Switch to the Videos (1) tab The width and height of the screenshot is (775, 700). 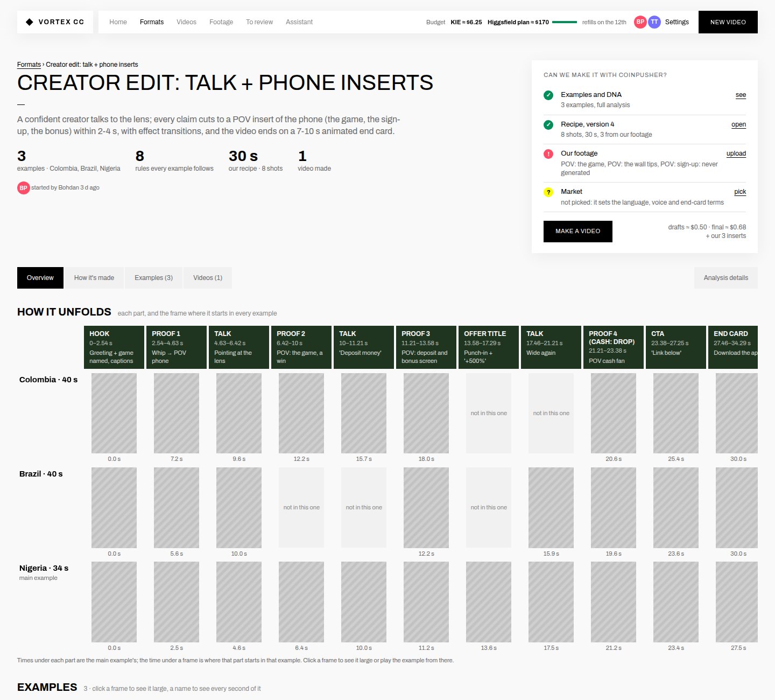(208, 278)
